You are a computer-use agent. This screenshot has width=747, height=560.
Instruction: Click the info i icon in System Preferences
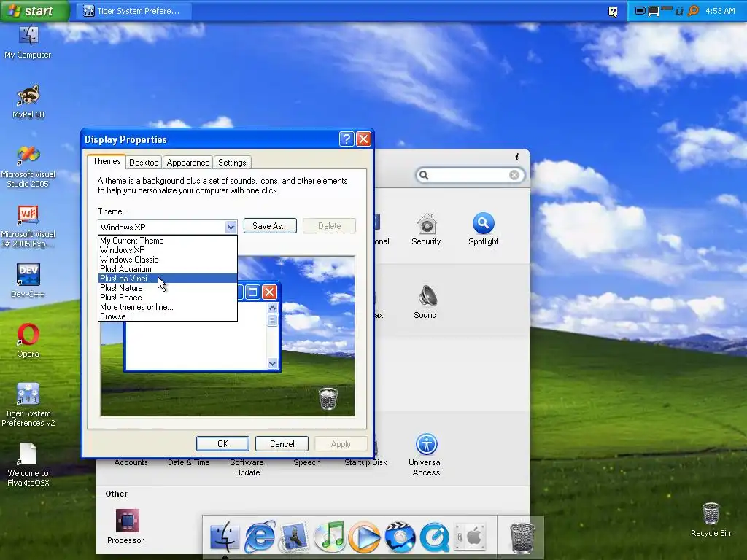pos(517,157)
